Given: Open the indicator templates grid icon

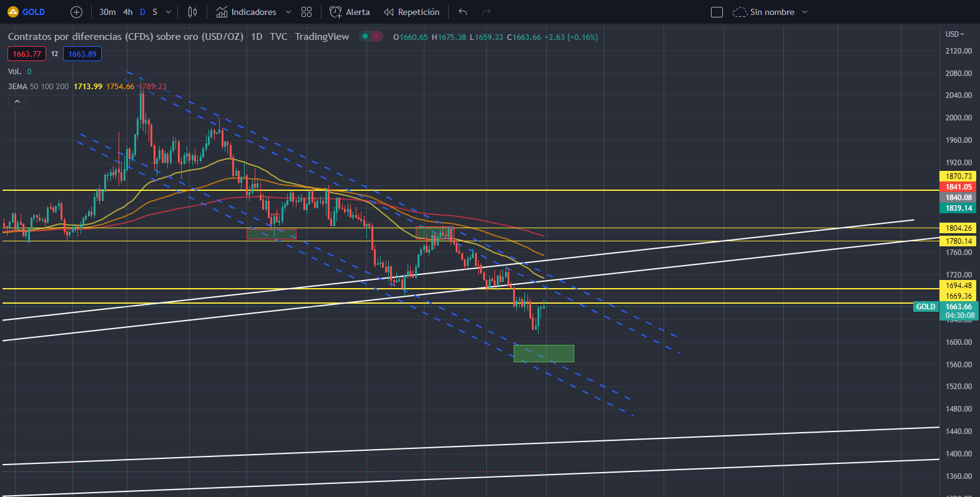Looking at the screenshot, I should (x=306, y=12).
